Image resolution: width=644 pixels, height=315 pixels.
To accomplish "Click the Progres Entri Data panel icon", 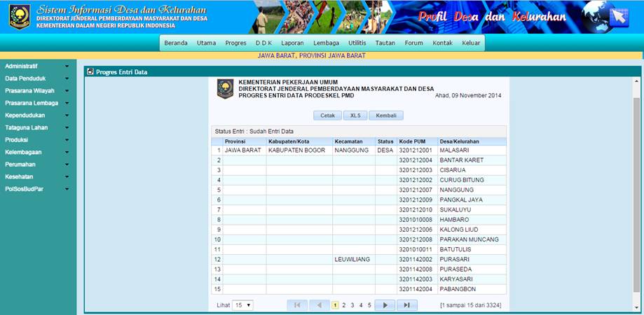I will coord(90,72).
